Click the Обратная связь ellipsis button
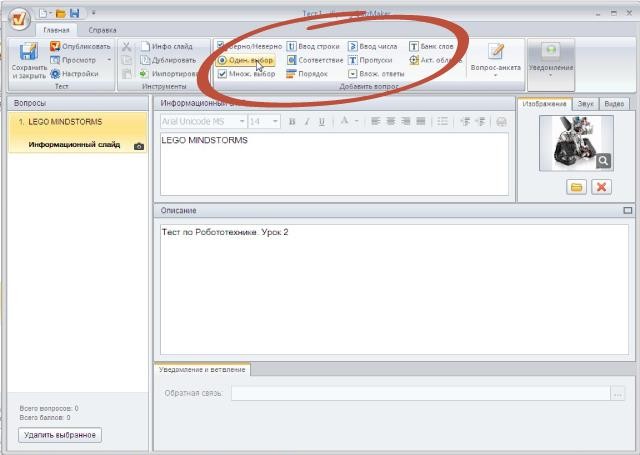The image size is (640, 455). point(618,394)
